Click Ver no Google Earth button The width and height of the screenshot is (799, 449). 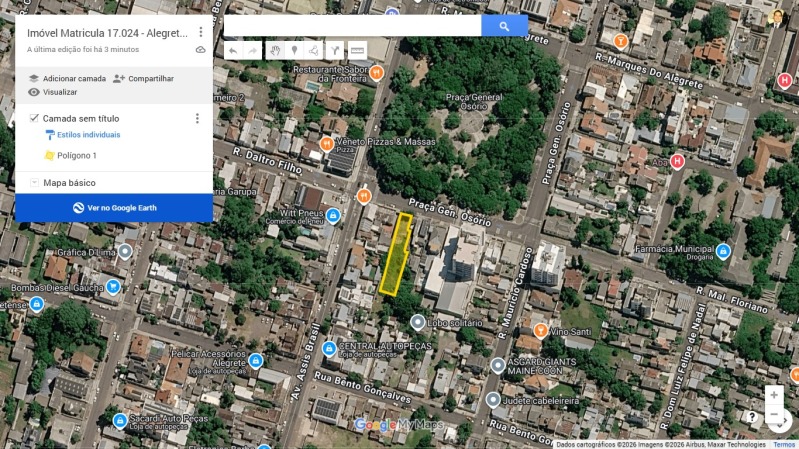pos(114,208)
